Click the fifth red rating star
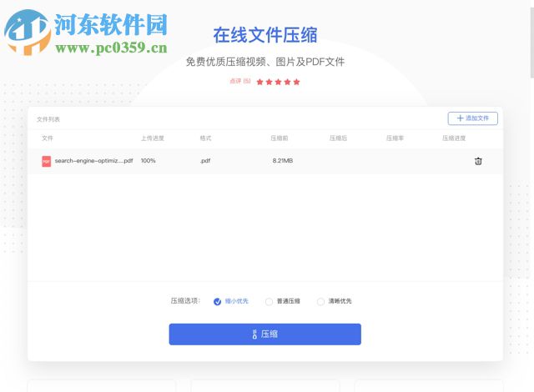This screenshot has width=534, height=392. 296,82
